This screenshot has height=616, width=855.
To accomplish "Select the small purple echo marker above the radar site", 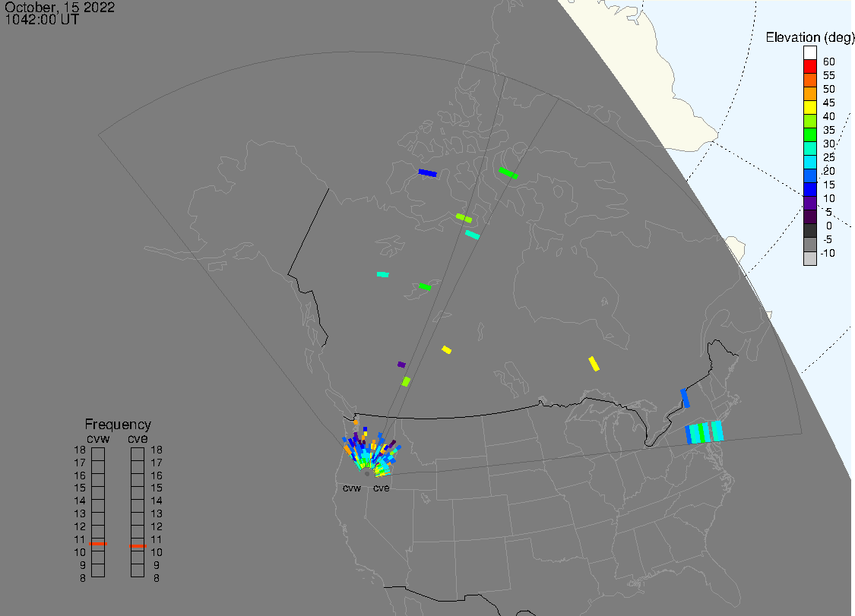I will (401, 365).
